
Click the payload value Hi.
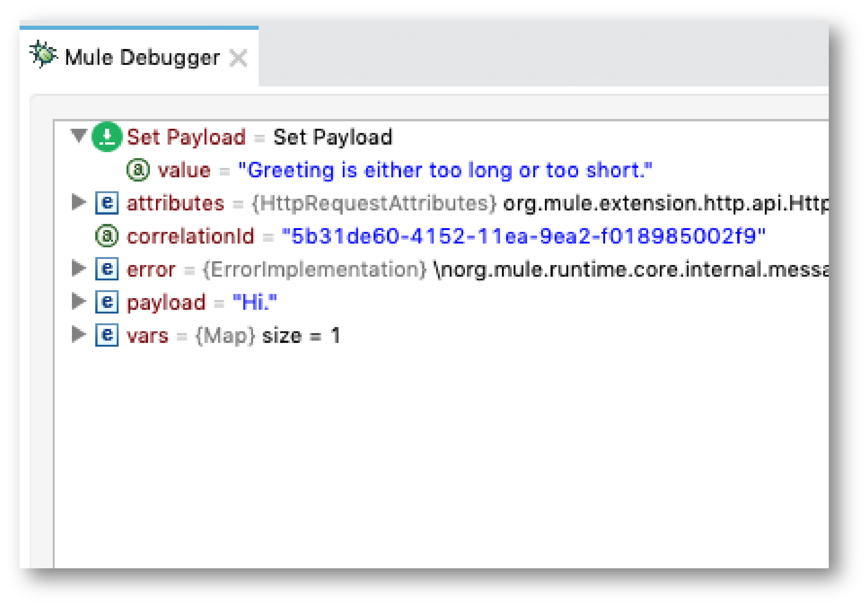(254, 302)
